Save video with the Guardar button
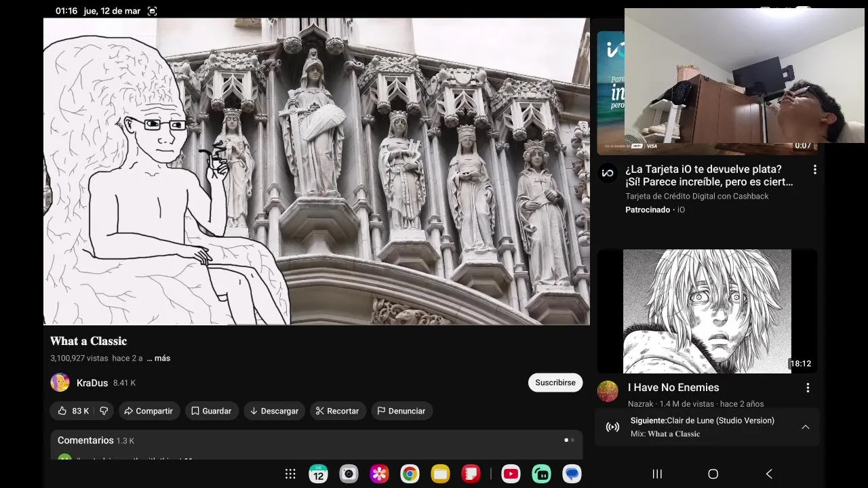The height and width of the screenshot is (488, 868). (211, 411)
